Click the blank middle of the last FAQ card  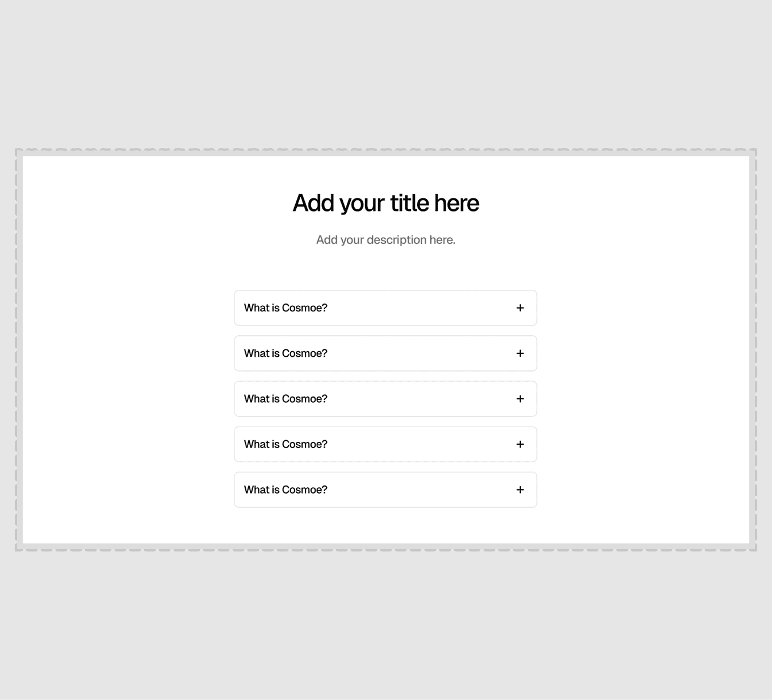[x=420, y=490]
